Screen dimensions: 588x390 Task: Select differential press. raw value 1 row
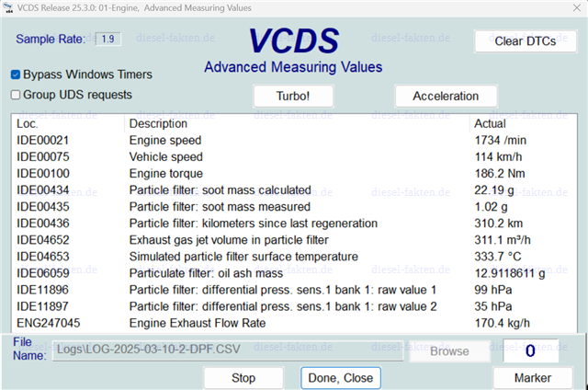(294, 290)
